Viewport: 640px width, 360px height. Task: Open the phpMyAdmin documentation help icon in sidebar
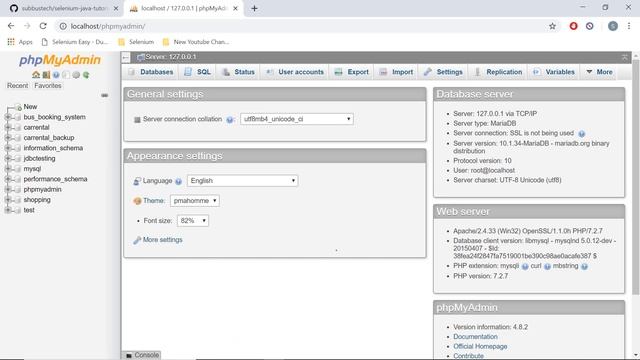(56, 75)
